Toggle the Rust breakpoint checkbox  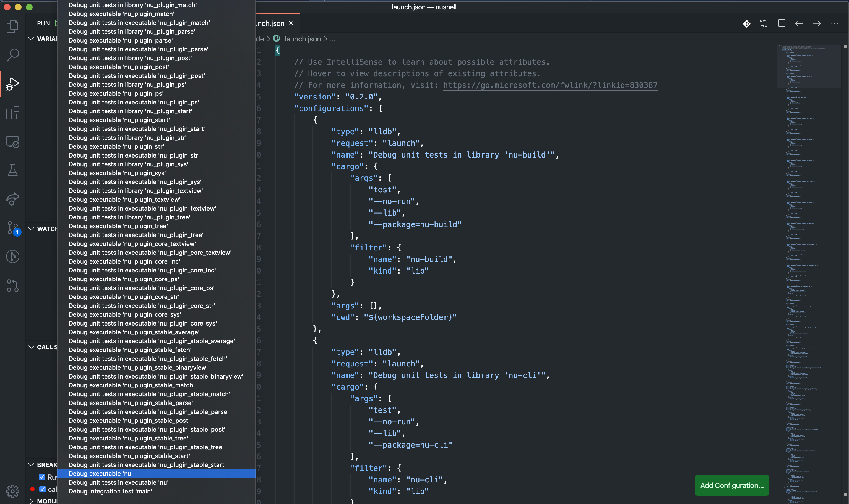coord(42,477)
